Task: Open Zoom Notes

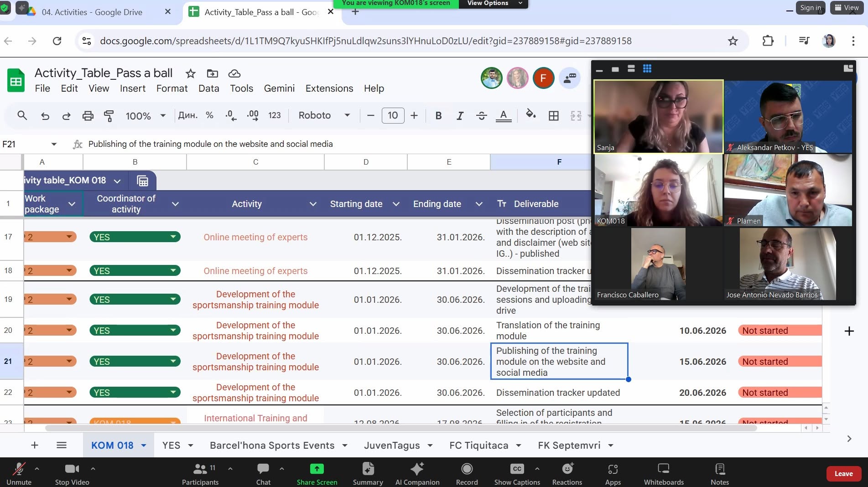Action: click(720, 474)
